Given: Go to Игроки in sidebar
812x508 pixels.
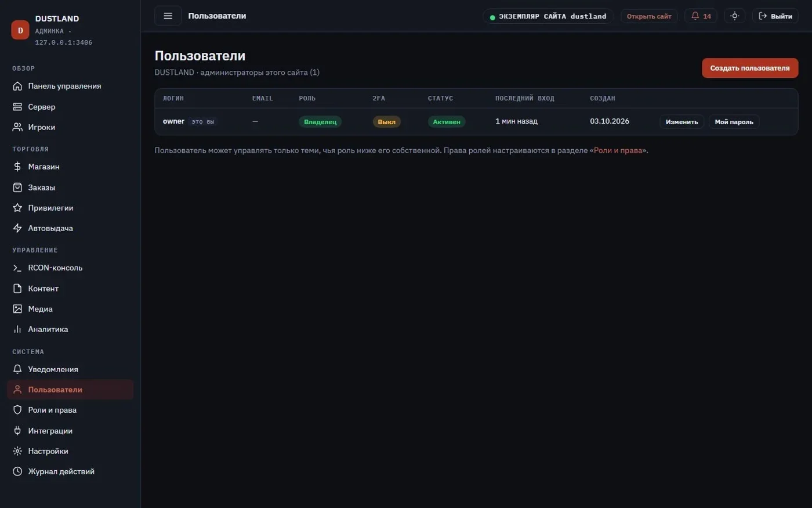Looking at the screenshot, I should (x=70, y=127).
